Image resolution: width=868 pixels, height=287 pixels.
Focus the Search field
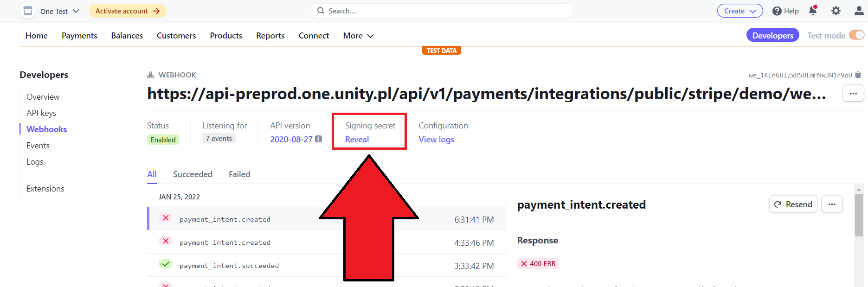[x=442, y=11]
